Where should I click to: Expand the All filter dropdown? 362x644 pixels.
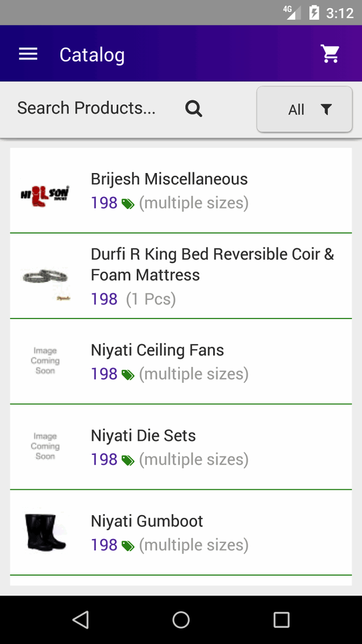coord(304,110)
